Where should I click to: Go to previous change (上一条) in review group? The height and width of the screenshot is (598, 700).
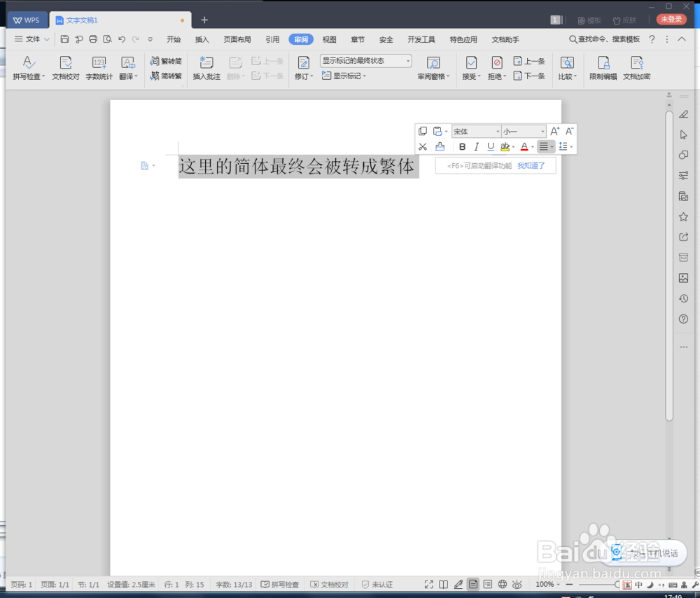click(529, 61)
